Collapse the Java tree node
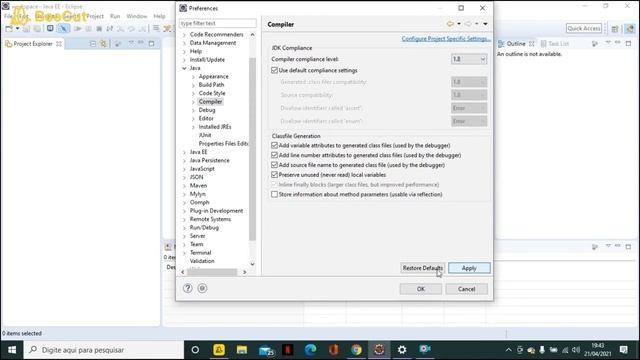The image size is (640, 360). (x=184, y=68)
